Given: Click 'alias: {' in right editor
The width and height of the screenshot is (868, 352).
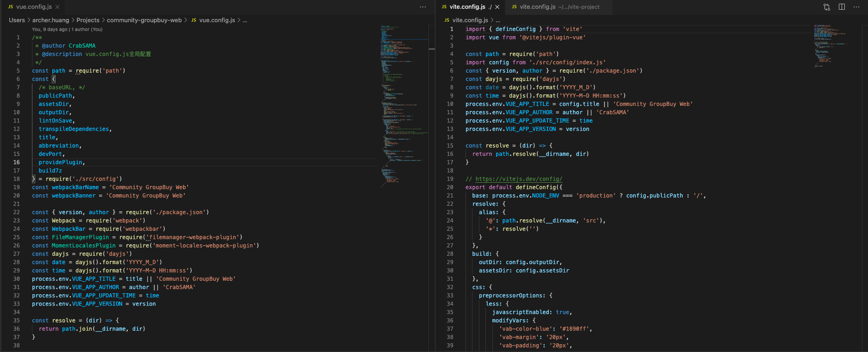Looking at the screenshot, I should tap(492, 212).
